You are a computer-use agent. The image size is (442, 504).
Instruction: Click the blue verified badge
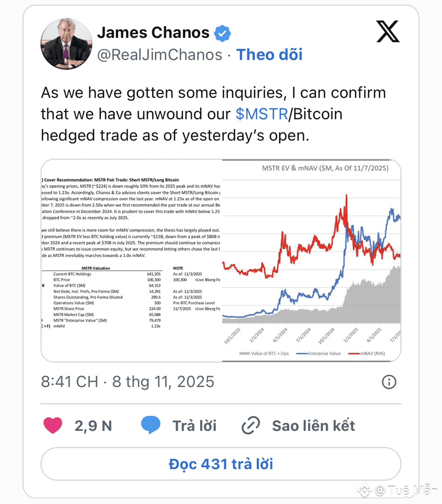click(223, 33)
